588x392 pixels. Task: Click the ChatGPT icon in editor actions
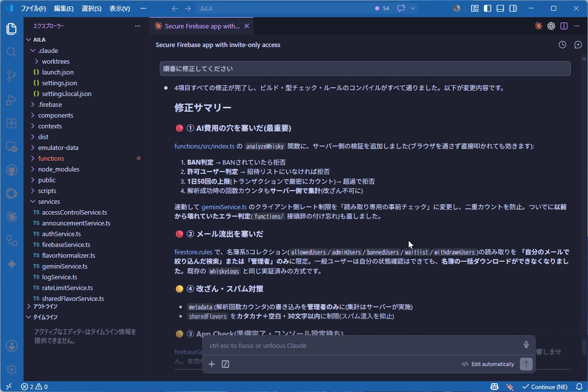coord(551,26)
